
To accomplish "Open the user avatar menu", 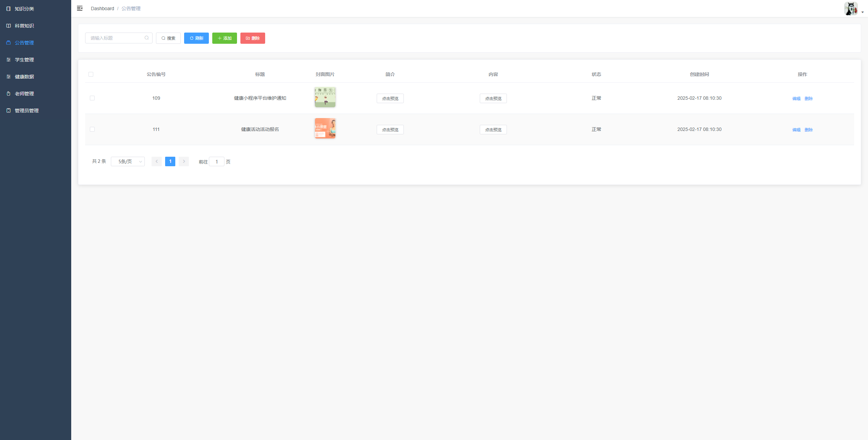I will pos(851,8).
